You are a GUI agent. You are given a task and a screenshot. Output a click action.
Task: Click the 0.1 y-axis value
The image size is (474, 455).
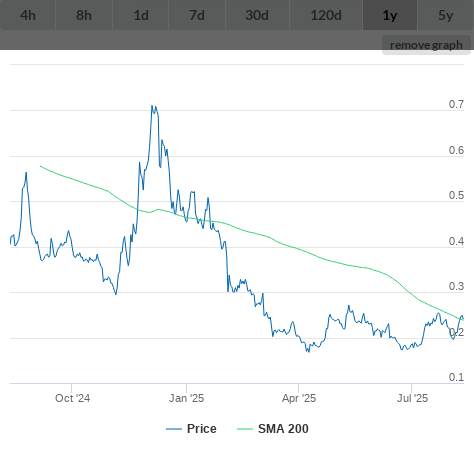pos(456,377)
